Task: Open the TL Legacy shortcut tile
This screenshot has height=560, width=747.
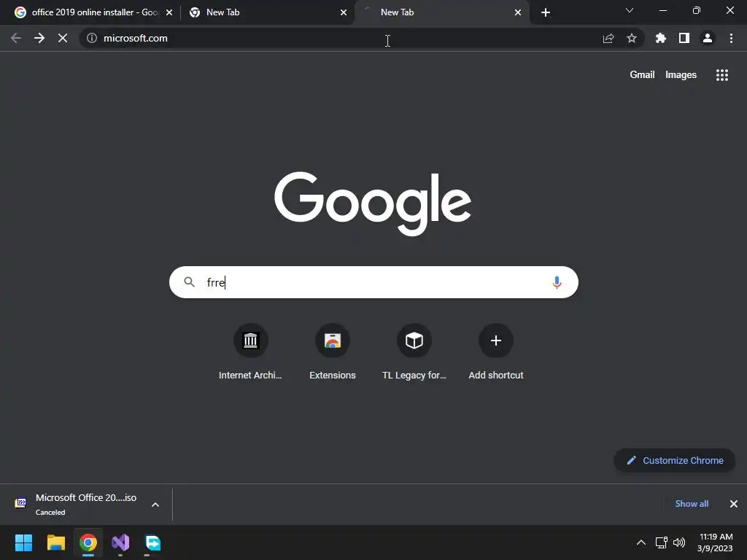Action: click(x=414, y=352)
